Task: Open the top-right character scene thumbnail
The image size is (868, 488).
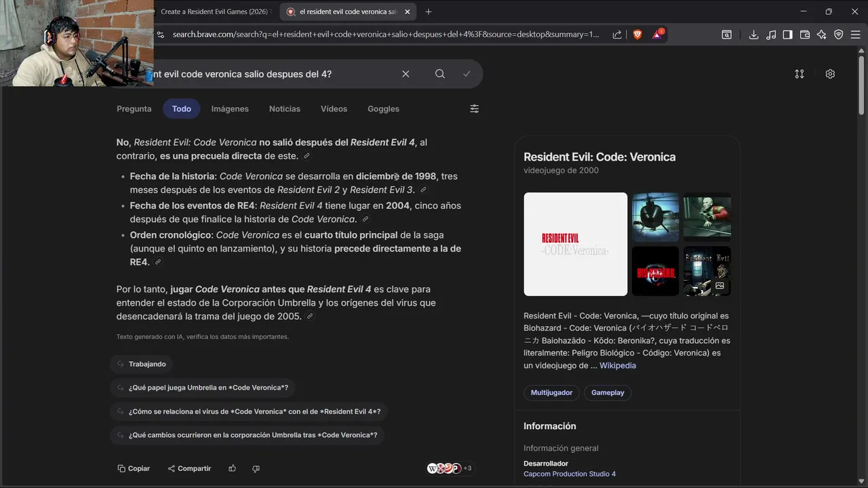Action: click(707, 217)
